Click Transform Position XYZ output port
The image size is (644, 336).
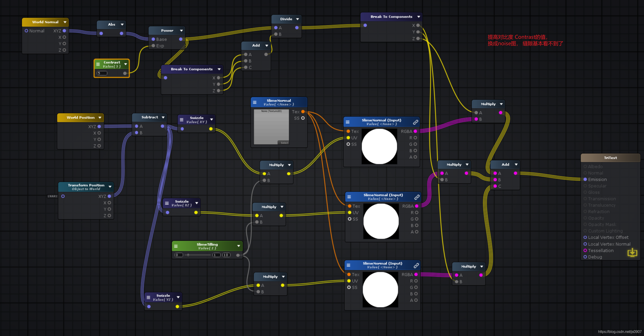click(109, 196)
